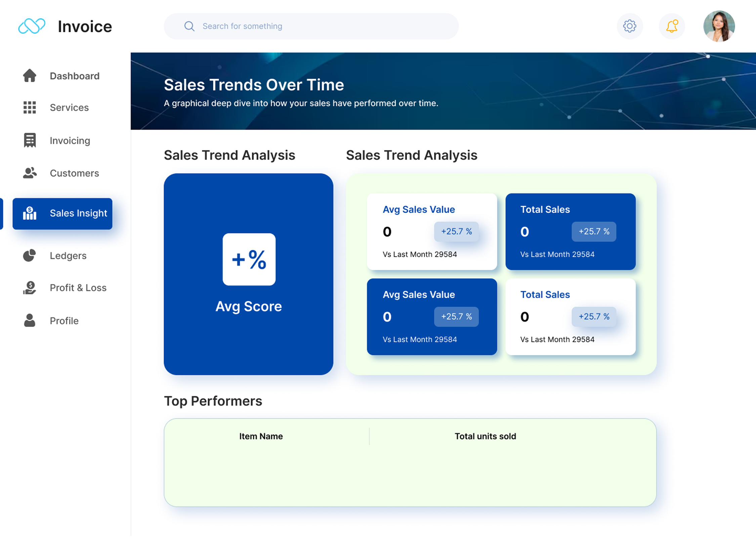Screen dimensions: 756x538
Task: Open the user avatar photo
Action: click(719, 26)
